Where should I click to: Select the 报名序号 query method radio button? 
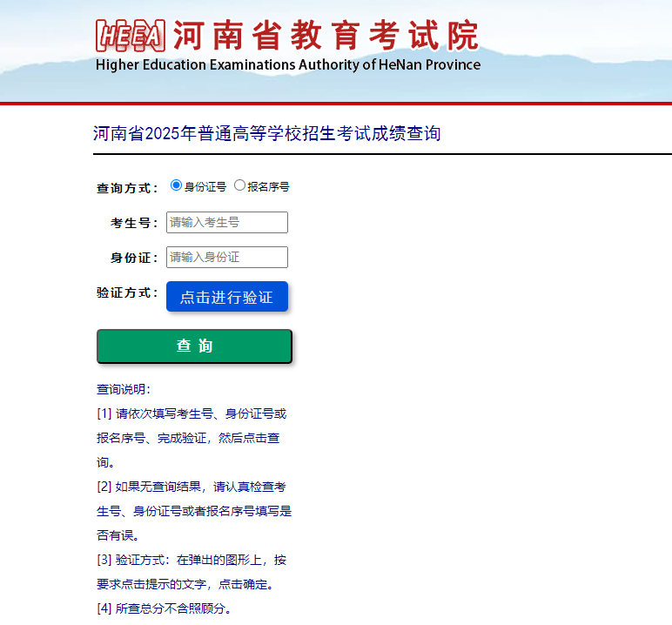coord(239,185)
